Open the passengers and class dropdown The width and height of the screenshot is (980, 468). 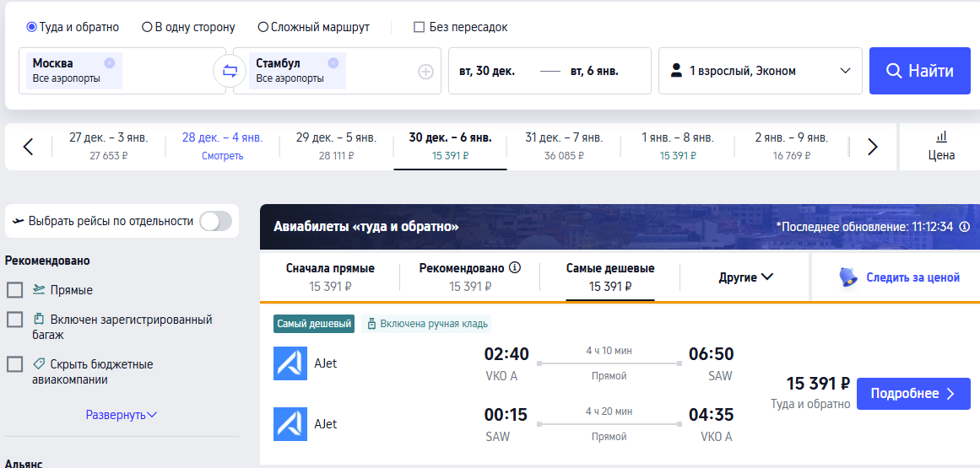point(760,71)
